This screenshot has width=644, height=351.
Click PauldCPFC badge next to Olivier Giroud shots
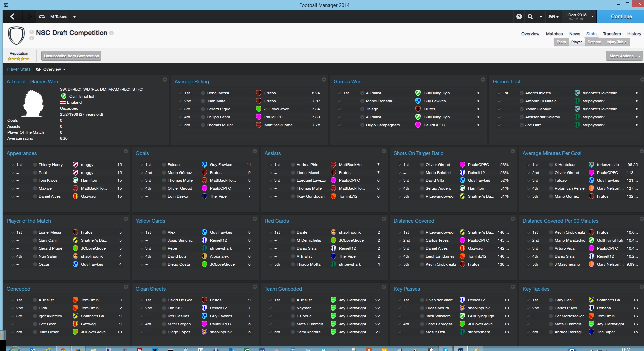(x=462, y=165)
